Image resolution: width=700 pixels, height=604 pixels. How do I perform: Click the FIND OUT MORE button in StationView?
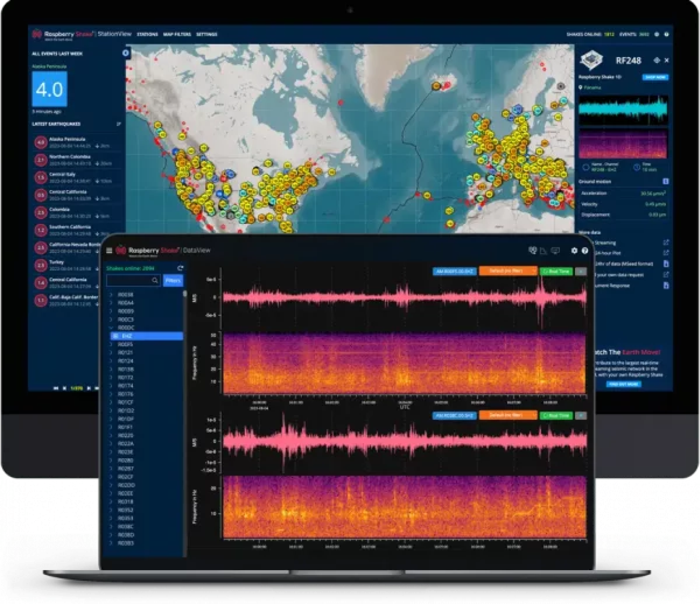coord(624,384)
